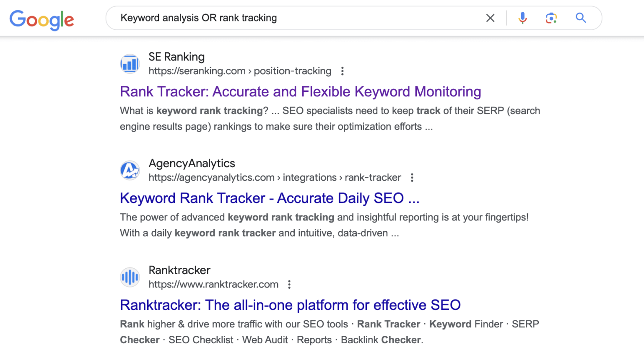Image resolution: width=644 pixels, height=363 pixels.
Task: Open the Keyword Rank Tracker daily SEO result
Action: (x=270, y=198)
